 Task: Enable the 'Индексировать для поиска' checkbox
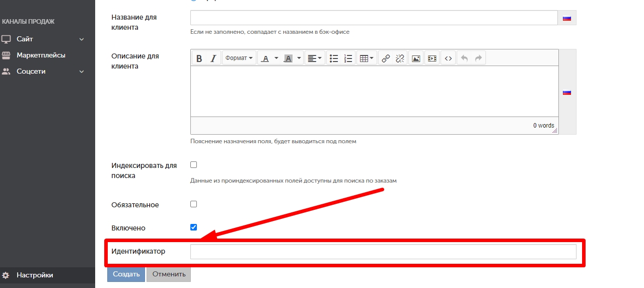pyautogui.click(x=194, y=164)
